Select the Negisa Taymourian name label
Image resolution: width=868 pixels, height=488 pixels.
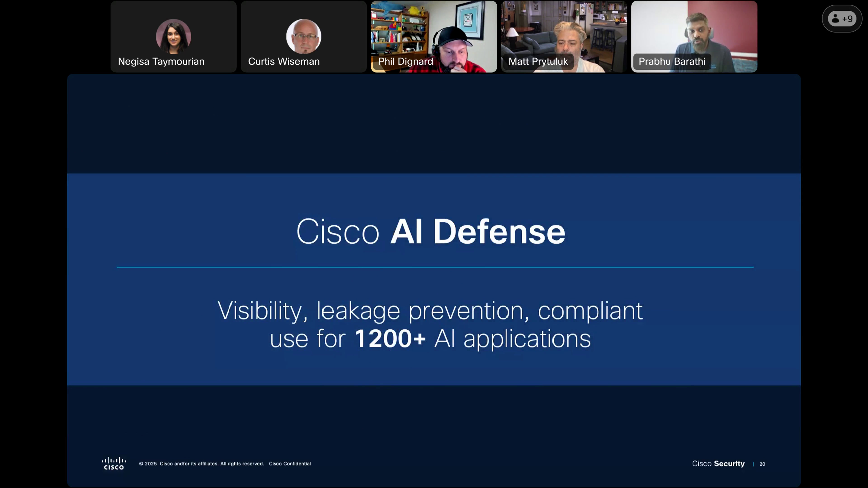(x=161, y=61)
